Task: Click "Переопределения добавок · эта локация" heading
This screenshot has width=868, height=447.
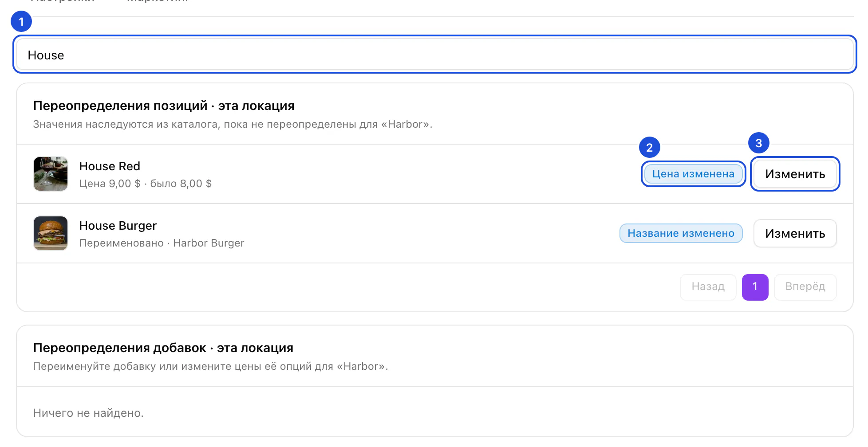Action: coord(163,348)
